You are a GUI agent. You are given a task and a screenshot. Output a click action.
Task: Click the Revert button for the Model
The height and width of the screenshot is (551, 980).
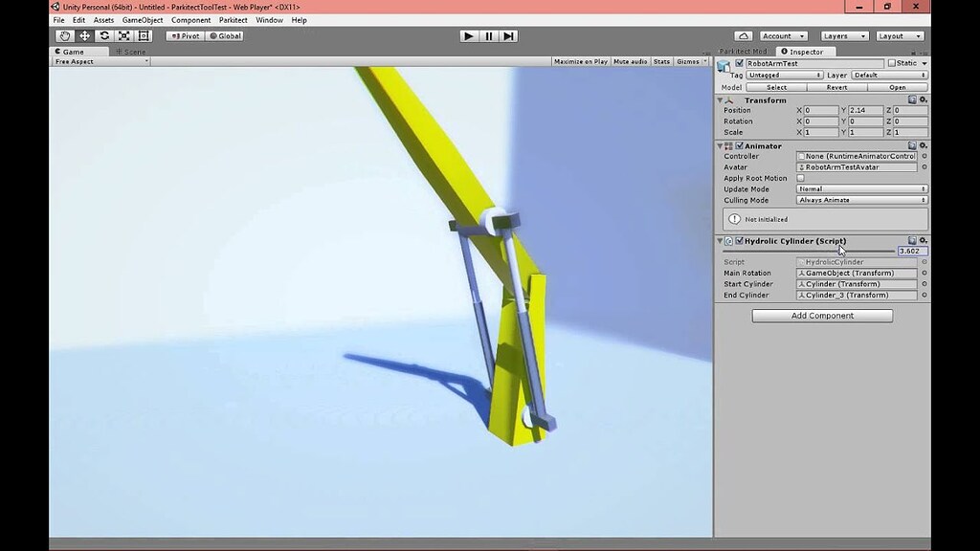[x=835, y=86]
